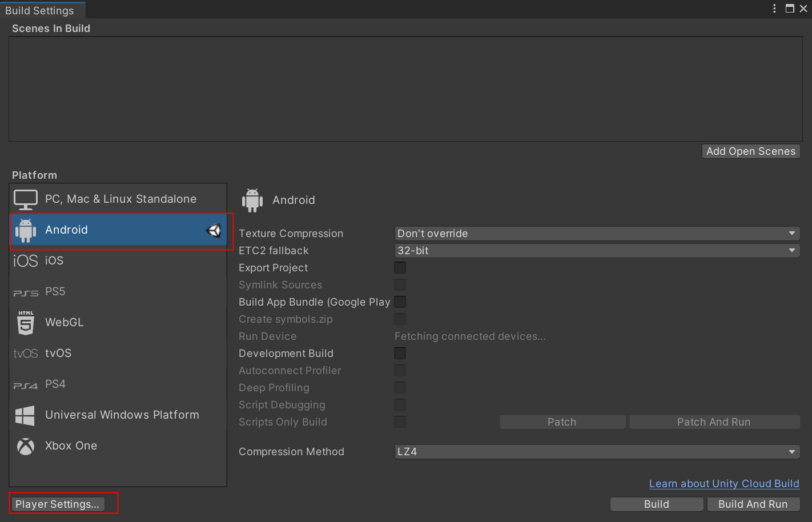The height and width of the screenshot is (522, 812).
Task: Open the Texture Compression dropdown
Action: pos(597,234)
